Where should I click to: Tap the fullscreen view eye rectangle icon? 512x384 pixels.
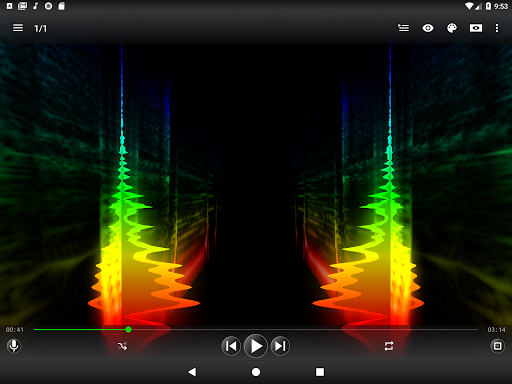(476, 28)
